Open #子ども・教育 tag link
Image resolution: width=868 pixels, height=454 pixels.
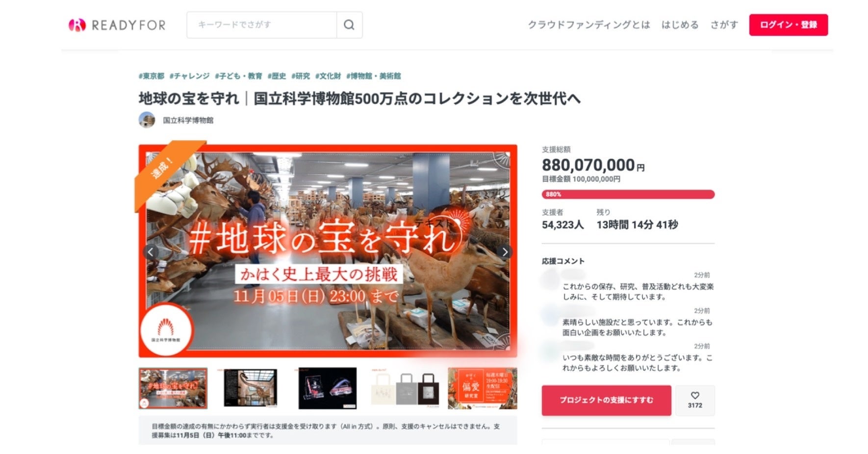pyautogui.click(x=238, y=76)
